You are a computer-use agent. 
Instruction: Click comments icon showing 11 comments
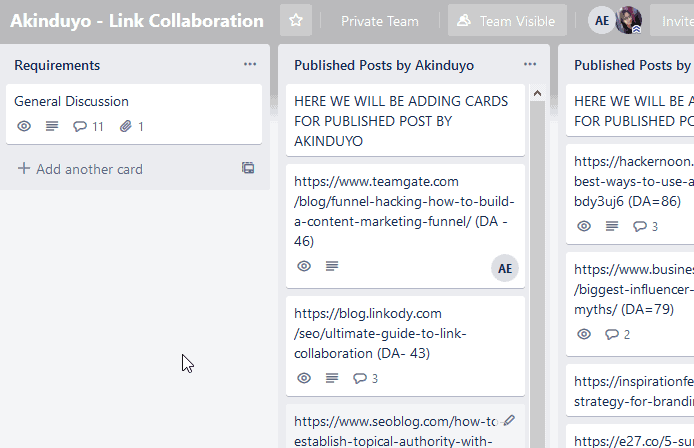point(88,127)
